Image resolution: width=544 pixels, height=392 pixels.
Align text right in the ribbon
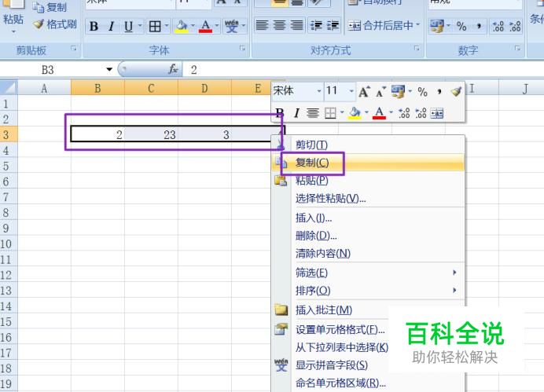[296, 25]
